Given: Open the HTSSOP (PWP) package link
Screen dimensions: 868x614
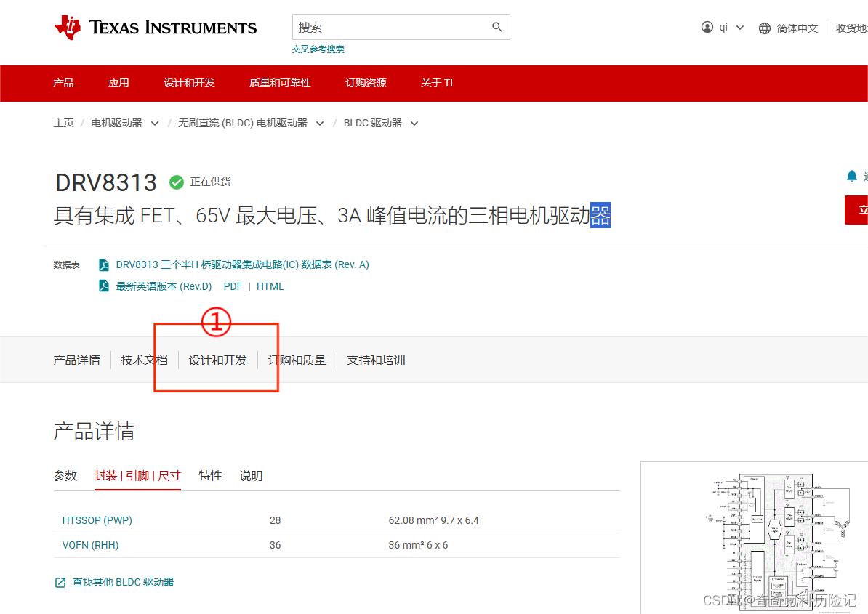Looking at the screenshot, I should pos(97,520).
